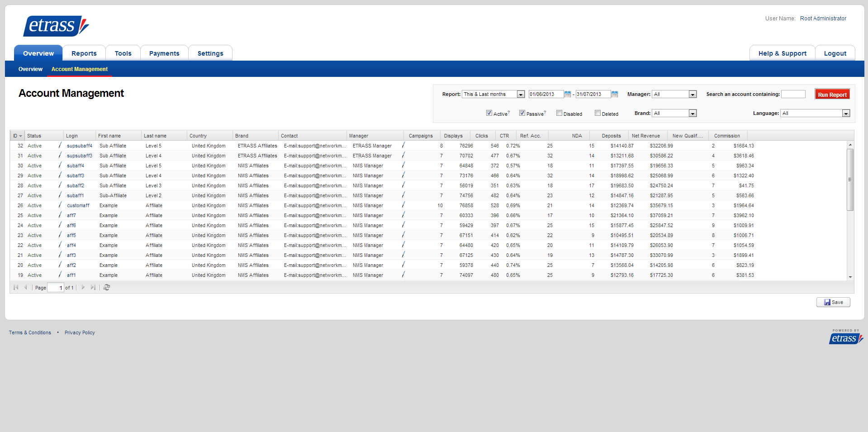Click the edit status pencil for customaff
Viewport: 868px width, 432px height.
click(x=60, y=205)
